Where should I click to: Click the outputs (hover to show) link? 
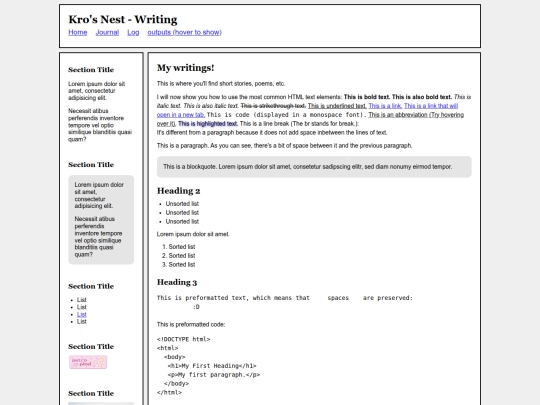185,32
